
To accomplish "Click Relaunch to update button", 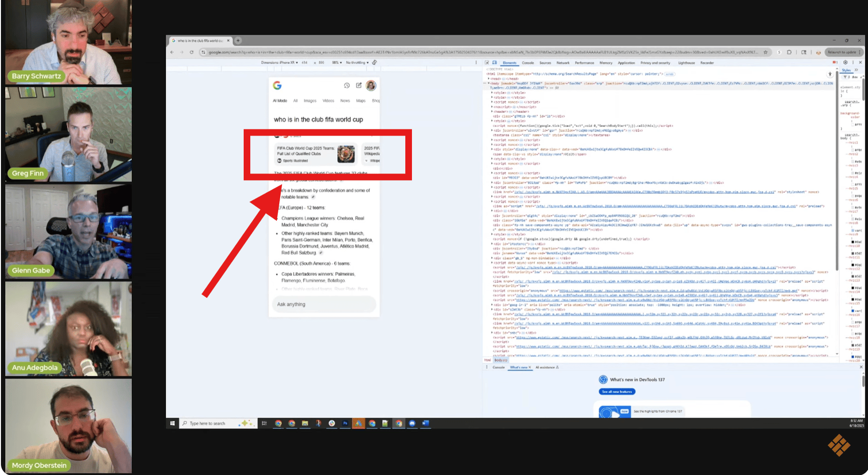I will (x=844, y=52).
